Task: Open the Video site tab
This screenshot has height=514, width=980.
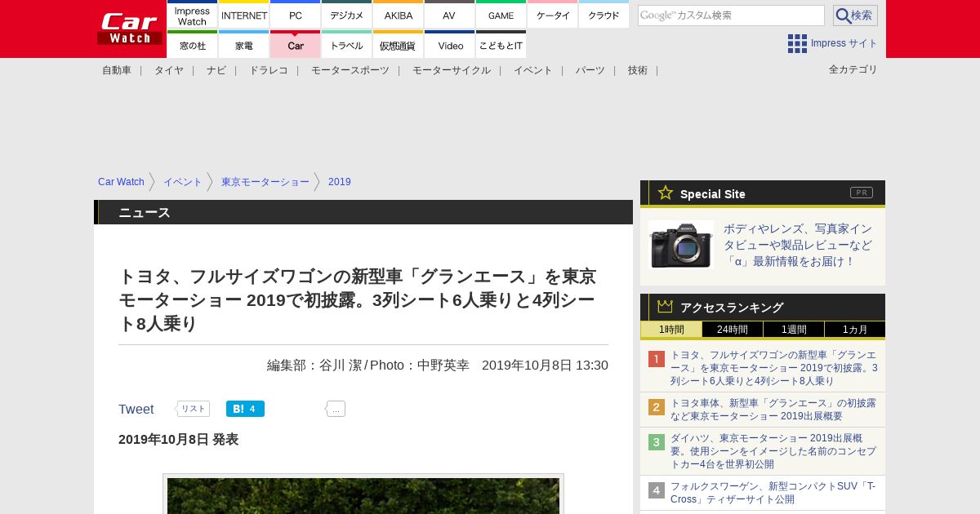Action: [449, 46]
